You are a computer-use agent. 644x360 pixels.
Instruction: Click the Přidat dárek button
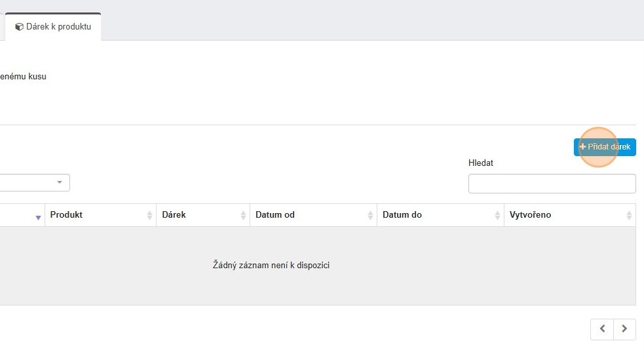605,147
